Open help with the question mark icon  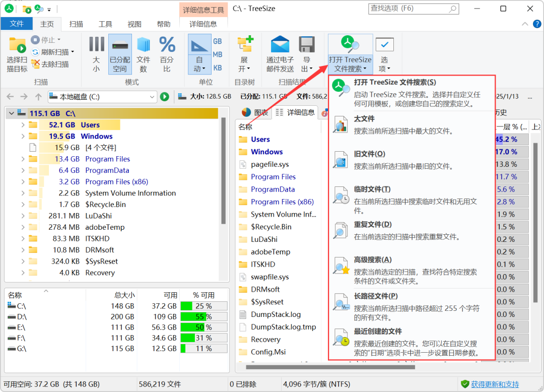click(x=537, y=24)
